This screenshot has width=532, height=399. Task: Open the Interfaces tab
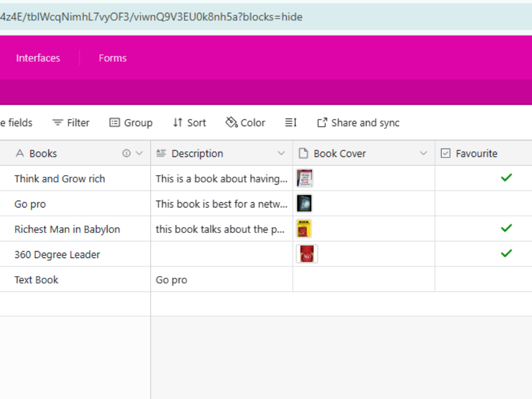pos(38,58)
